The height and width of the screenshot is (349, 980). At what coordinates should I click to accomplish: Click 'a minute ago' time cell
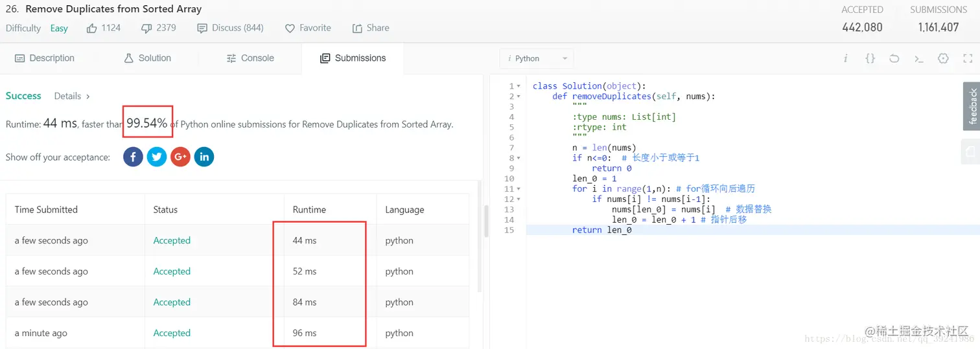point(41,333)
